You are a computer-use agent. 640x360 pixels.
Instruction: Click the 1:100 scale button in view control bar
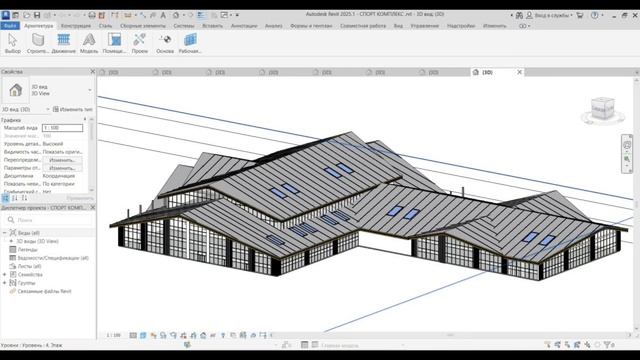click(113, 335)
